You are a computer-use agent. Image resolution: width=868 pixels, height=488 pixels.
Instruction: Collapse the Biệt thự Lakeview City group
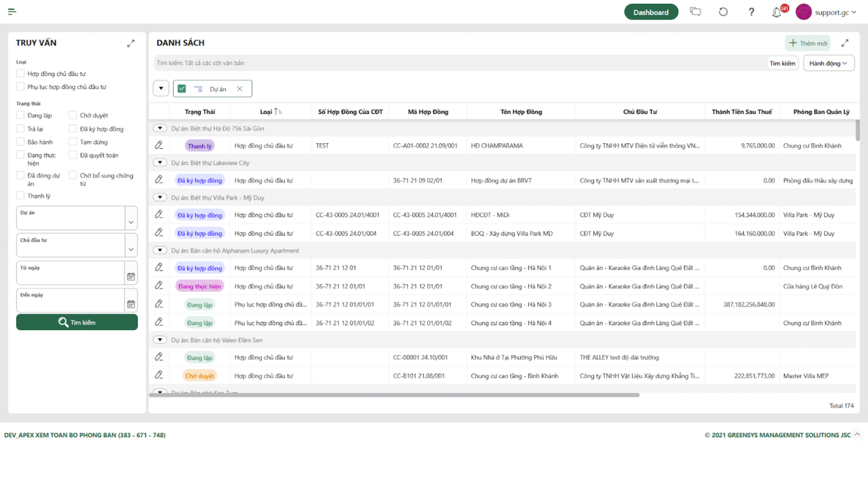160,163
